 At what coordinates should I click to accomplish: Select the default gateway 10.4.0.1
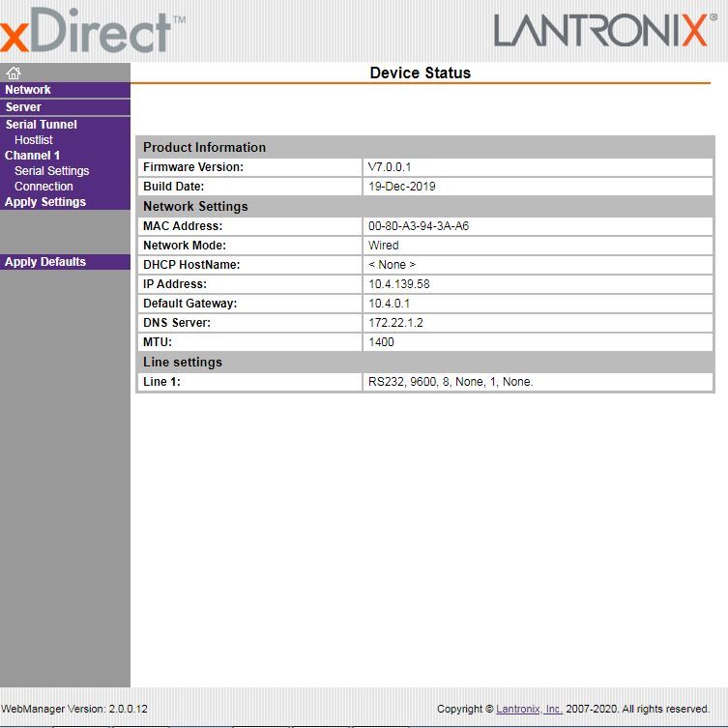point(389,304)
